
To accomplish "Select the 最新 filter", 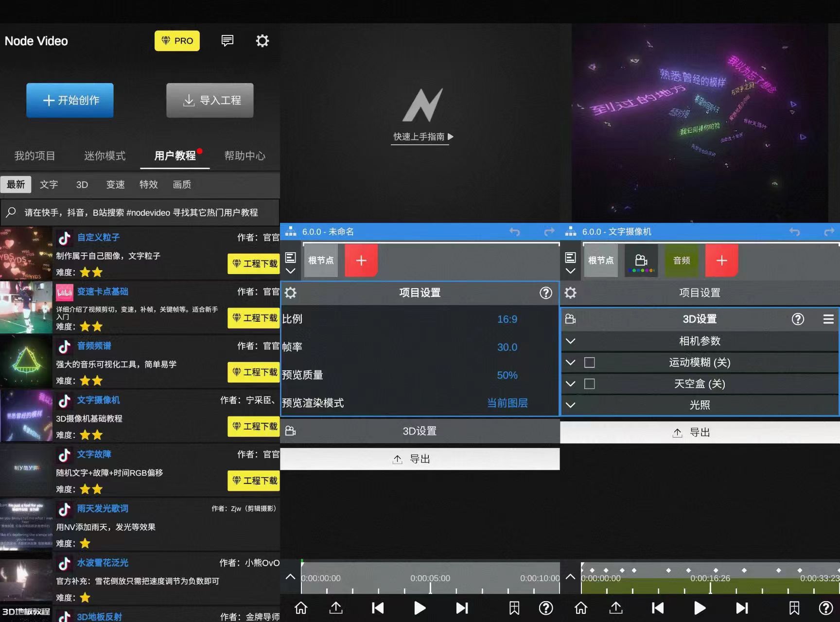I will click(16, 184).
